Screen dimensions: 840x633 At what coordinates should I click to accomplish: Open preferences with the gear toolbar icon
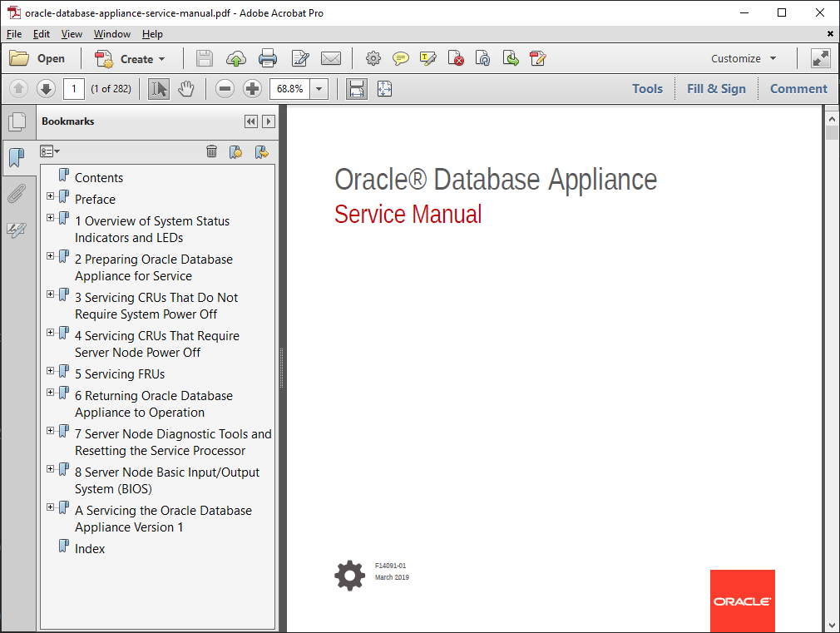373,58
